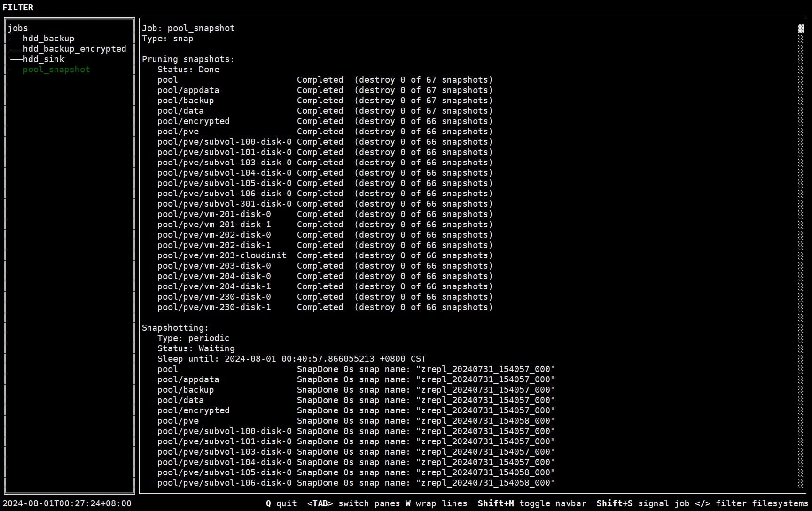Collapse the jobs tree root

tap(17, 28)
